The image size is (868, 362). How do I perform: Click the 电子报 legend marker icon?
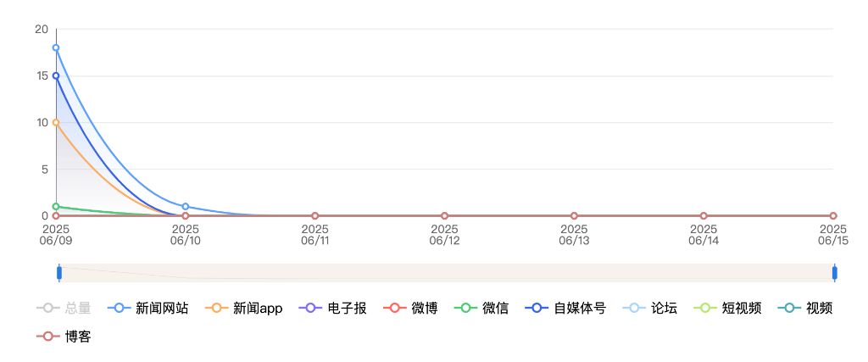[x=309, y=309]
